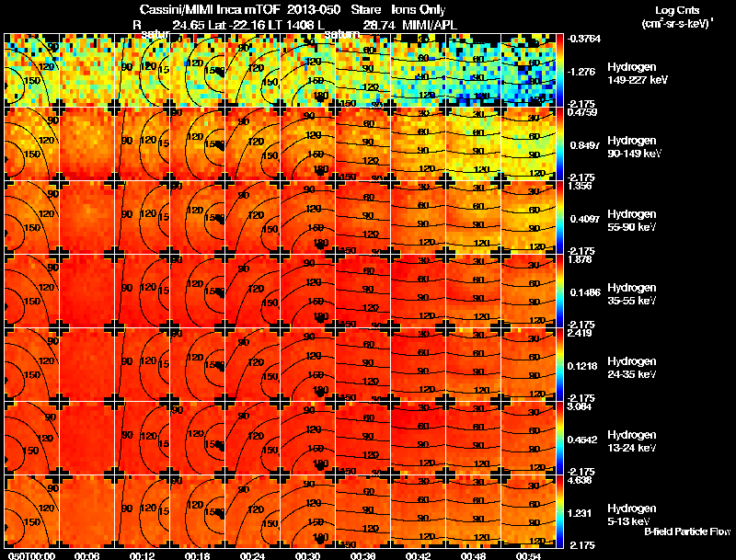
Task: Open the 149-227 keV image panel at 00:30
Action: coord(308,71)
